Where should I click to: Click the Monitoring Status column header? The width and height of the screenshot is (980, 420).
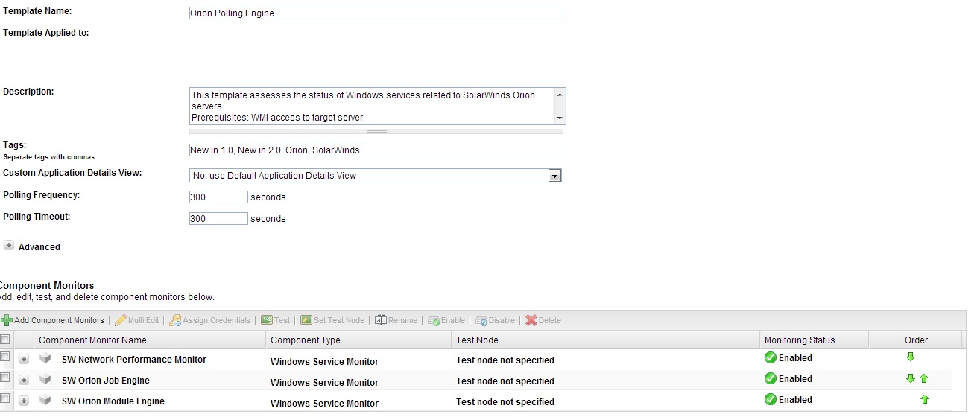coord(815,340)
